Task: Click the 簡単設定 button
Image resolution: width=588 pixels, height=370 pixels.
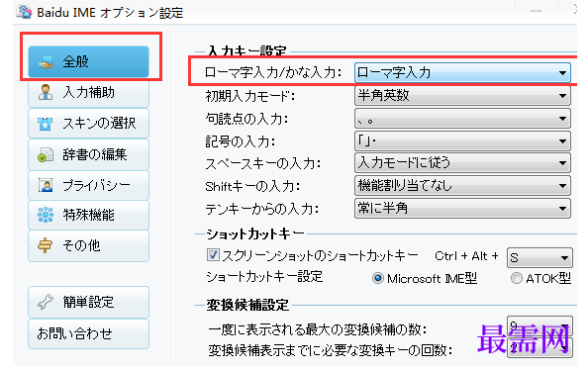Action: (x=88, y=302)
